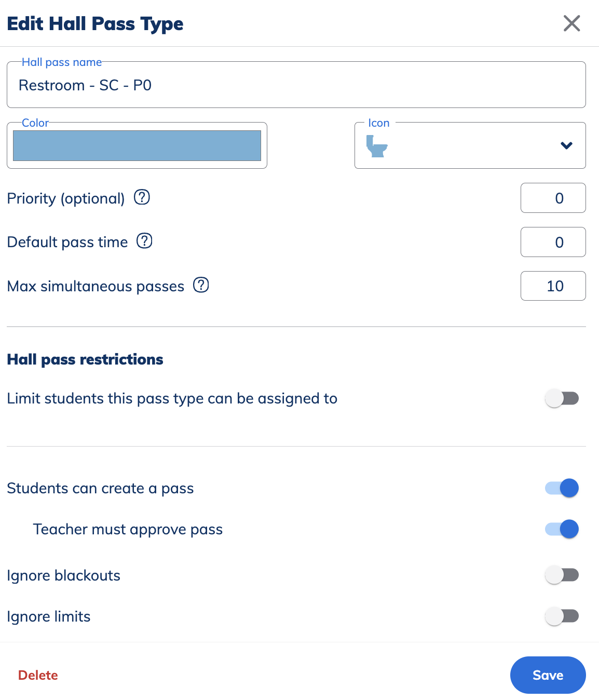Viewport: 599px width, 700px height.
Task: Open the pass Color swatch picker
Action: 137,146
